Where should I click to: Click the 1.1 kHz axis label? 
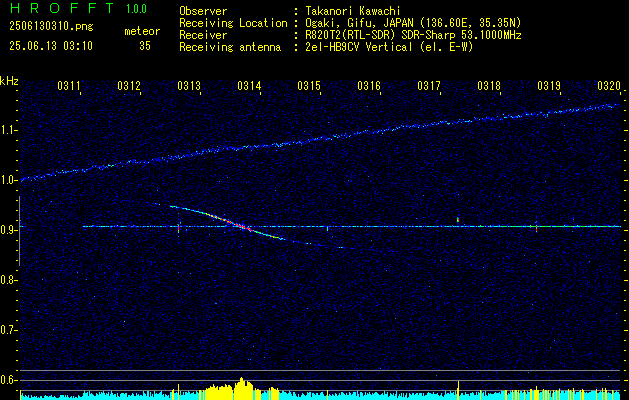[x=9, y=130]
